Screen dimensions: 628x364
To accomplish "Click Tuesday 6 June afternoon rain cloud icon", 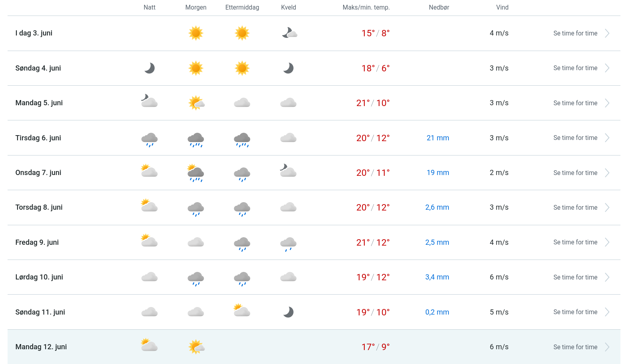I will pos(242,139).
